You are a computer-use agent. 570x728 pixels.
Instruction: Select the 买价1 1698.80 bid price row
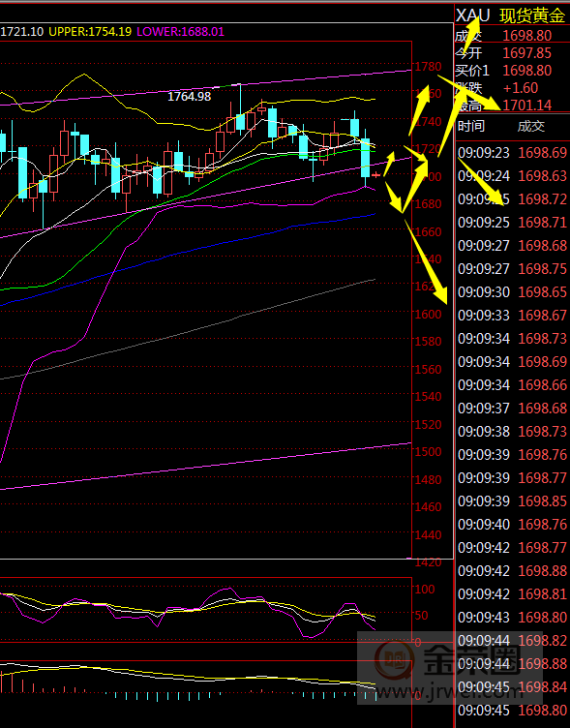[503, 71]
